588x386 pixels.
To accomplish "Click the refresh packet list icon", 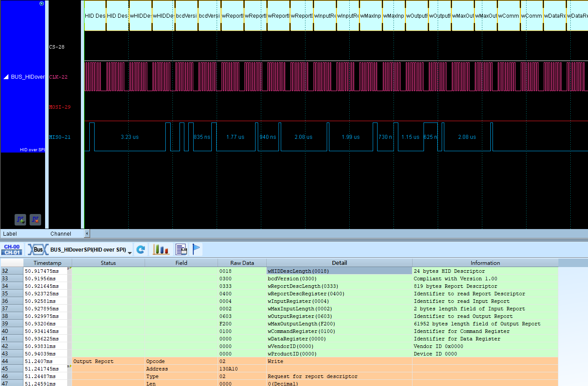I will pos(141,250).
